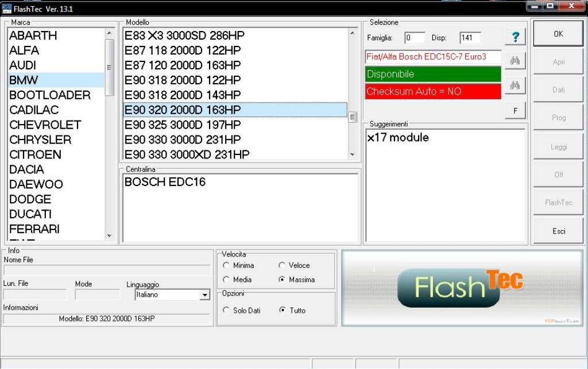The height and width of the screenshot is (369, 588).
Task: Click the Apri button
Action: (x=558, y=62)
